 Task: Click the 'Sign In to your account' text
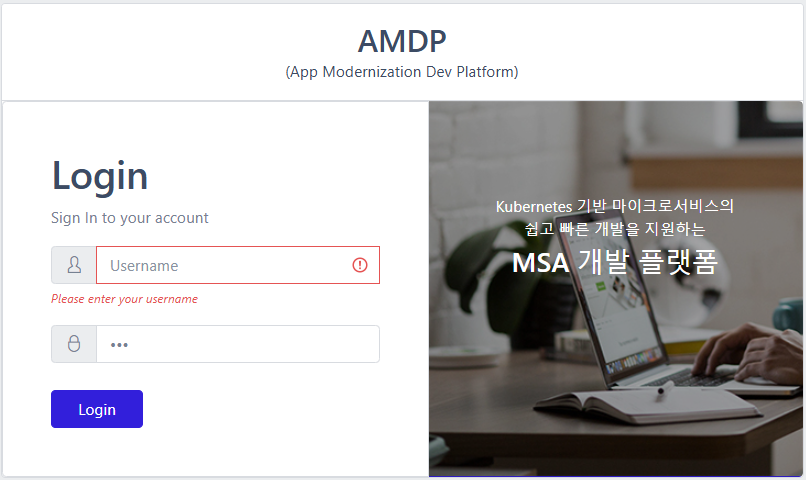coord(130,218)
